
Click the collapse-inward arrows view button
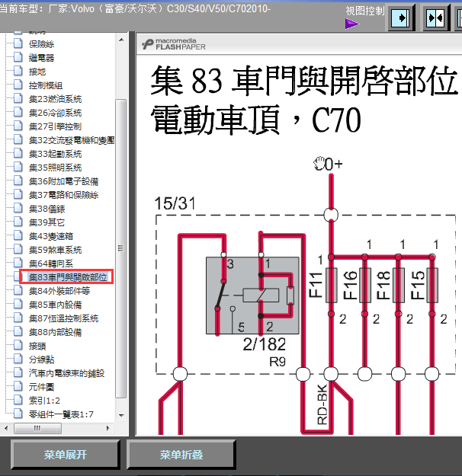point(435,18)
